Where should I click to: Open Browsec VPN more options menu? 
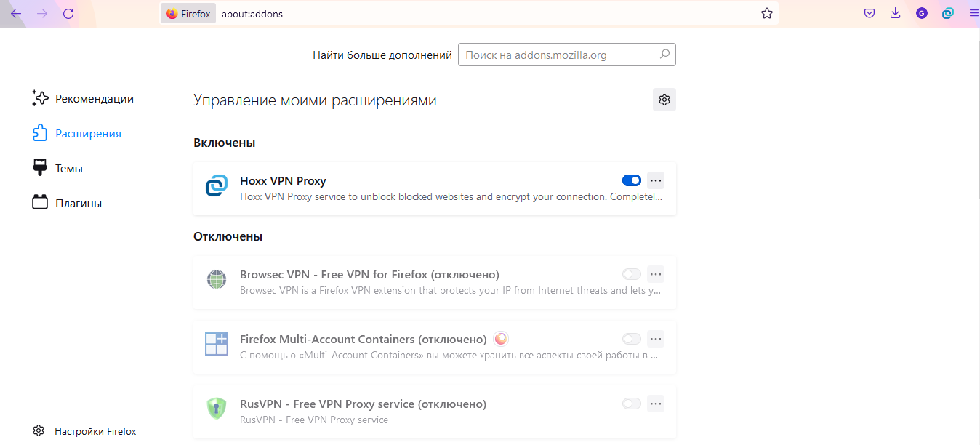(656, 274)
